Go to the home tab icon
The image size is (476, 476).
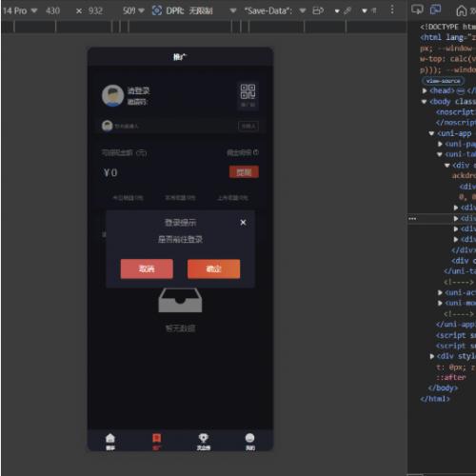click(x=110, y=438)
